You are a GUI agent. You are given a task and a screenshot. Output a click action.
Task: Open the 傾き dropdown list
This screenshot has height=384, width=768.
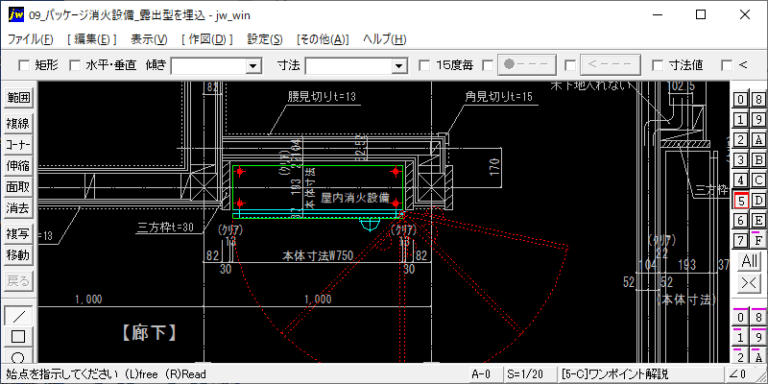tap(253, 65)
